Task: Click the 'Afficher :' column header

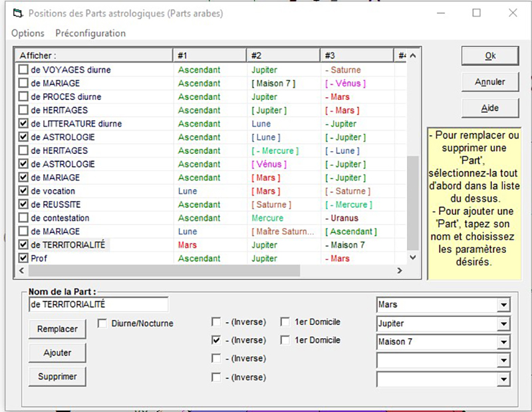Action: pyautogui.click(x=94, y=56)
